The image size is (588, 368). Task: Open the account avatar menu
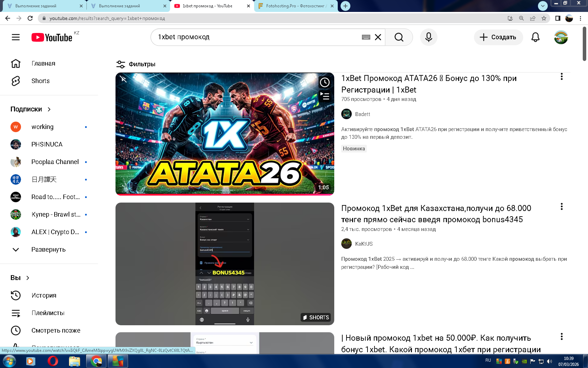[561, 37]
